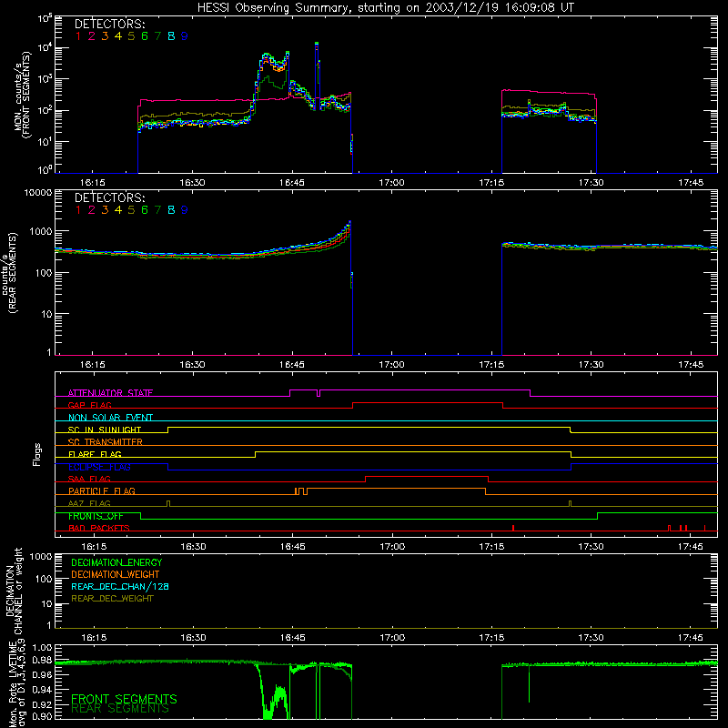Image resolution: width=728 pixels, height=728 pixels.
Task: Click the MON. counts/s (FRONT SEGMENTS) axis title
Action: click(x=22, y=96)
